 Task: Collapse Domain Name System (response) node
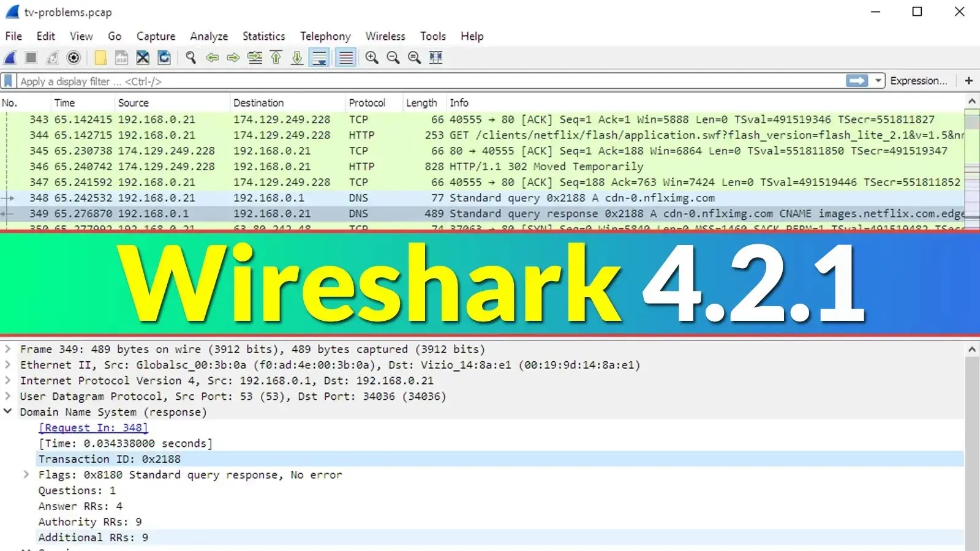pos(8,411)
